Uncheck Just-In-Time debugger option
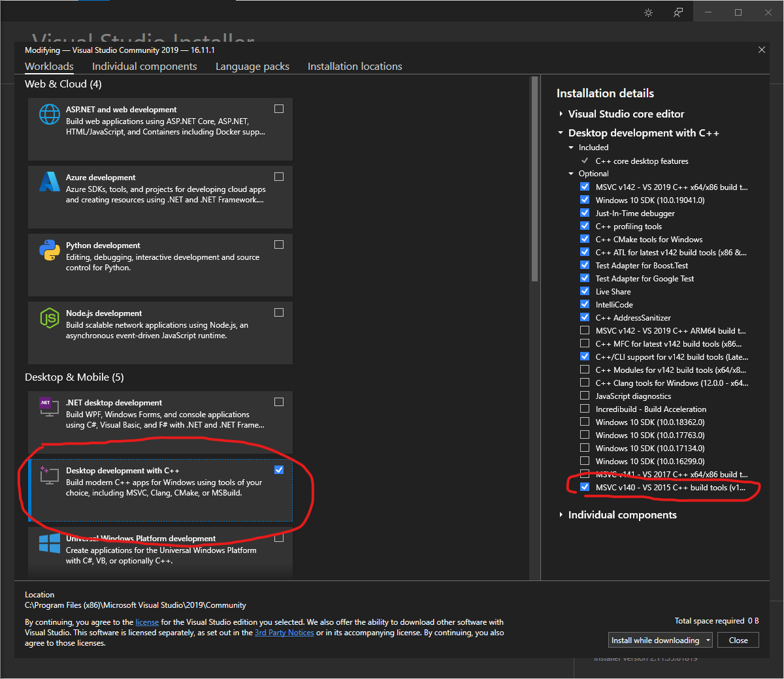The image size is (784, 679). click(x=585, y=213)
